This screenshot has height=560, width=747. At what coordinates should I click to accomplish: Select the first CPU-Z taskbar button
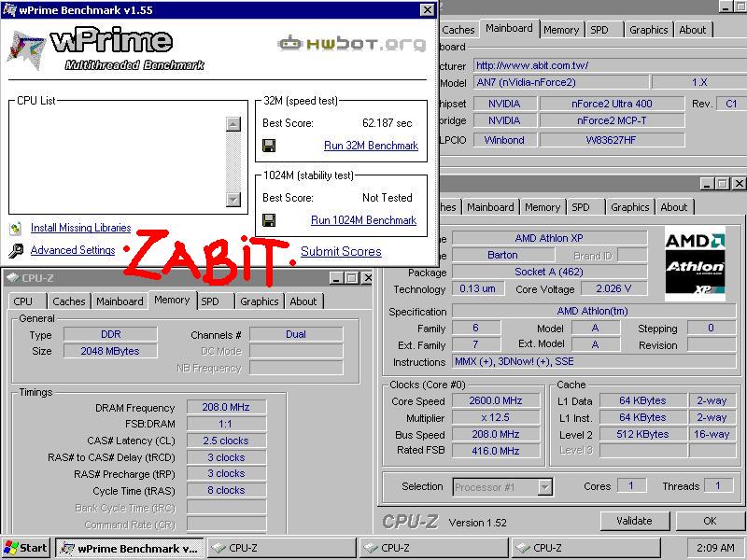[281, 548]
